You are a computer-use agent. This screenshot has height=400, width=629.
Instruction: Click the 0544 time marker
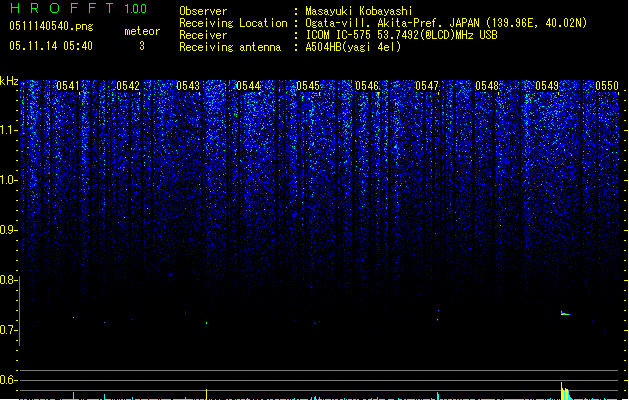pos(248,86)
